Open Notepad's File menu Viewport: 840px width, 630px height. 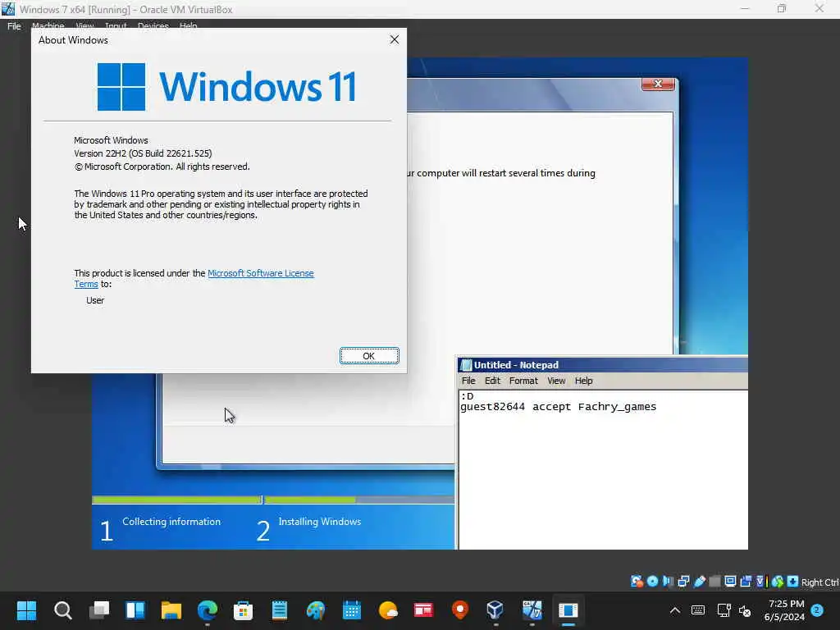(x=468, y=381)
